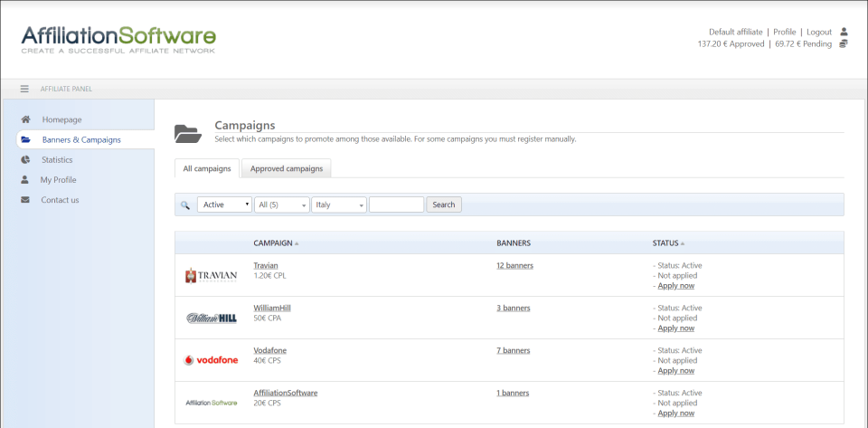The height and width of the screenshot is (428, 868).
Task: Click the user profile icon in header
Action: click(844, 32)
